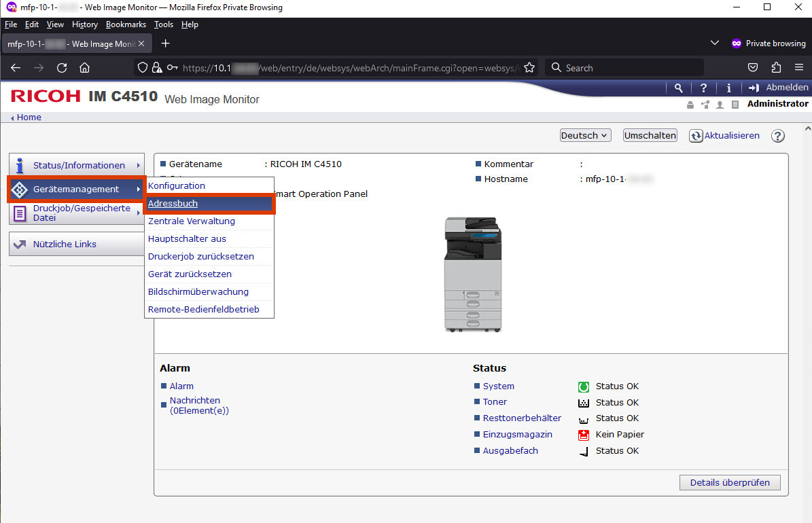
Task: Click the Firefox Search input field
Action: coord(624,68)
